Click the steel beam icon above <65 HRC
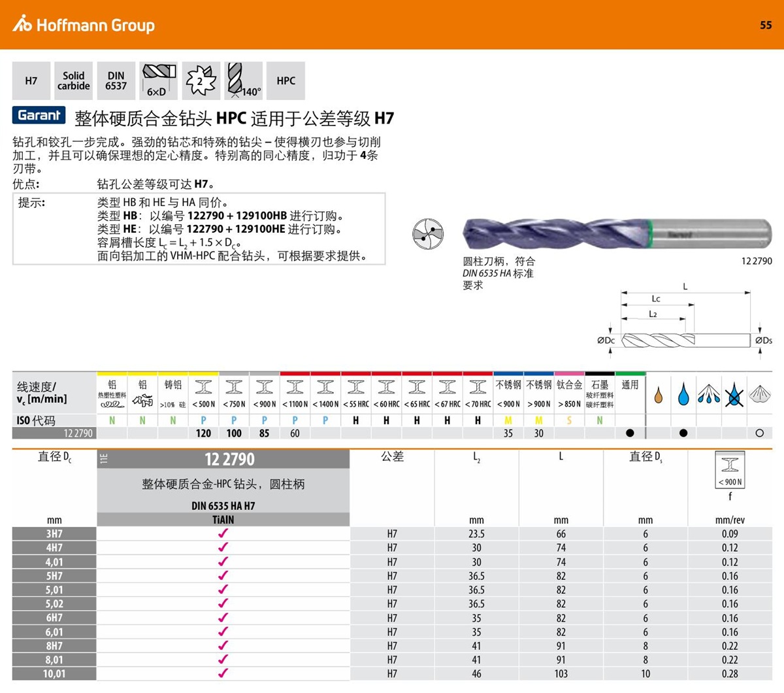Screen dimensions: 784x693 coord(417,386)
